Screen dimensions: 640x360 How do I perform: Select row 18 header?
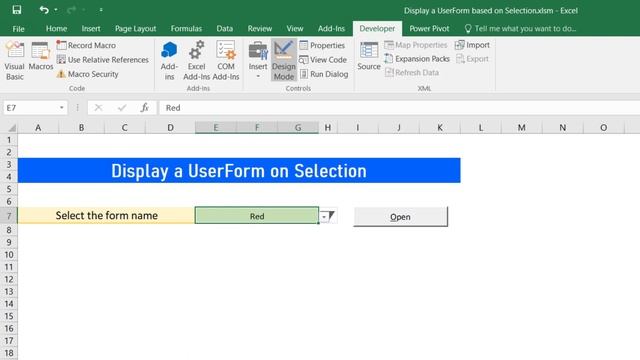(9, 353)
